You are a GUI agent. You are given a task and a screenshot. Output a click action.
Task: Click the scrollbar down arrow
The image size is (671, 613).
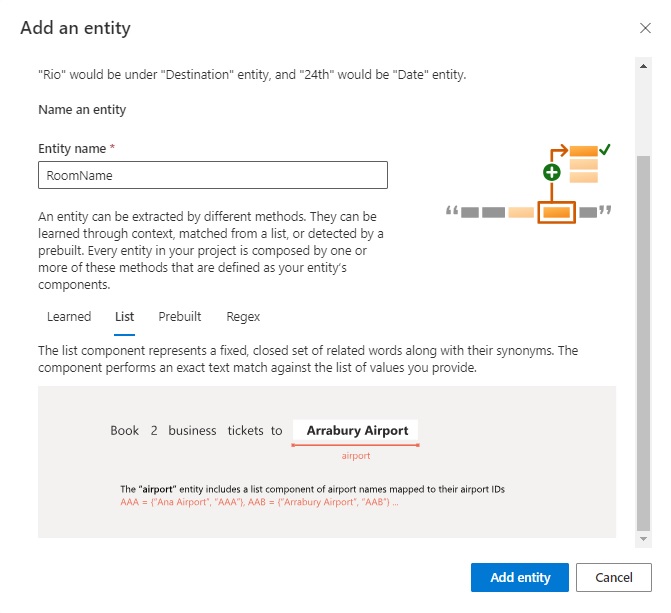(x=645, y=539)
